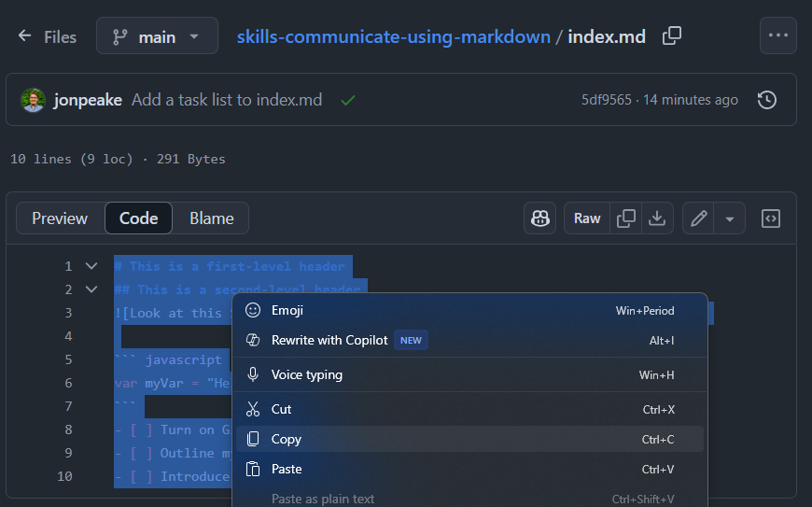Open commit 'Add a task list to index.md'

(227, 100)
